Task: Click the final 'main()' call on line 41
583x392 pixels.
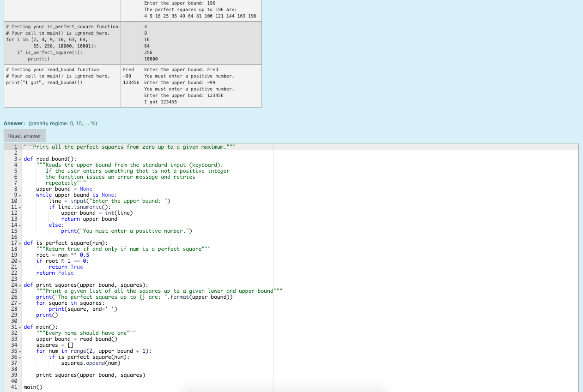Action: pos(33,387)
